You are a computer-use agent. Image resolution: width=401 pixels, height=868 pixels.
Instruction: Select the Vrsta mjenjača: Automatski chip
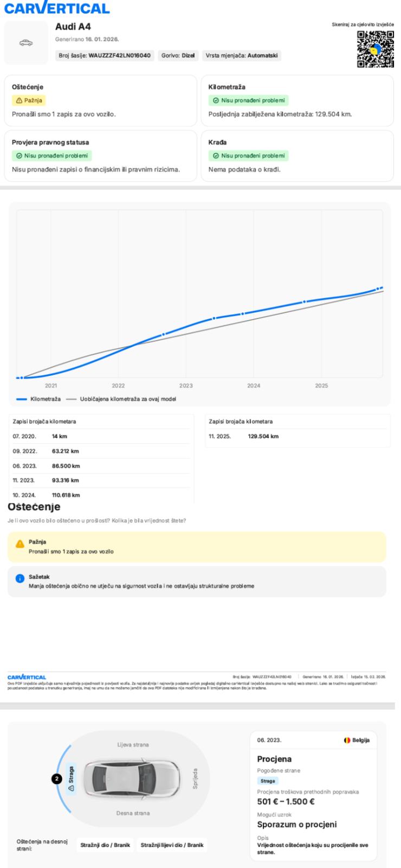(x=241, y=55)
